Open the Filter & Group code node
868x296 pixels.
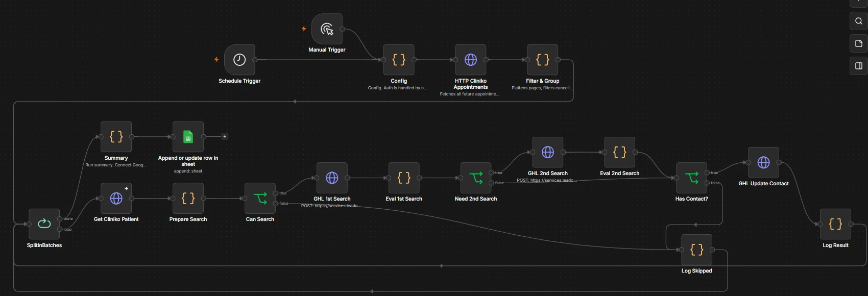(542, 60)
